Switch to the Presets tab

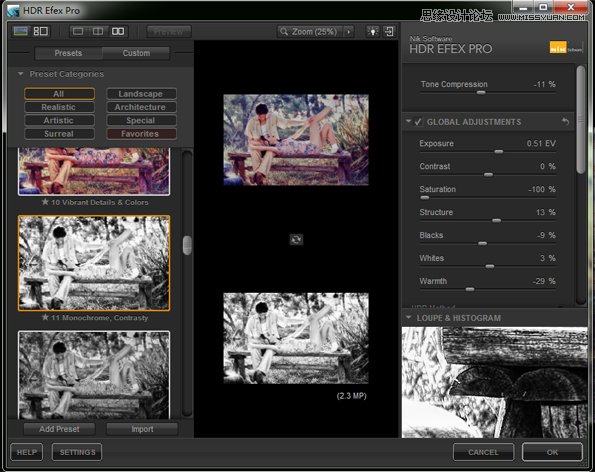(68, 53)
